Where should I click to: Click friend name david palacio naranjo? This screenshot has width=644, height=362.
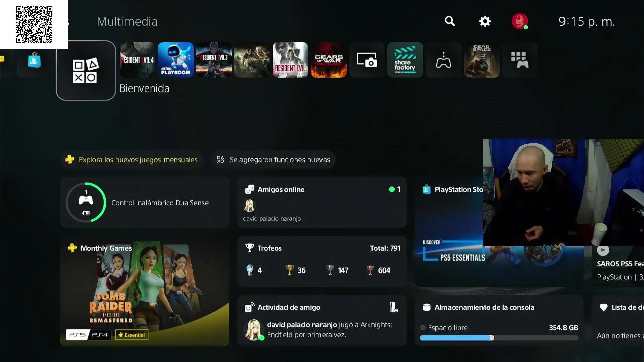point(272,219)
